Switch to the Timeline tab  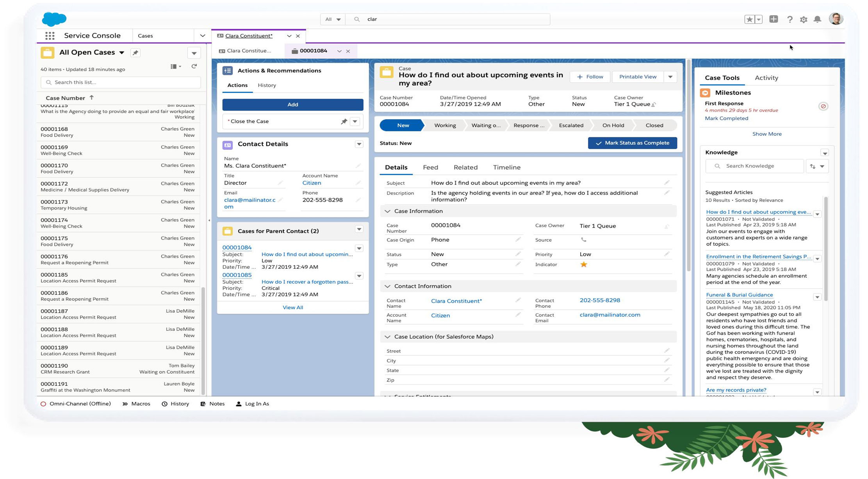click(x=506, y=167)
